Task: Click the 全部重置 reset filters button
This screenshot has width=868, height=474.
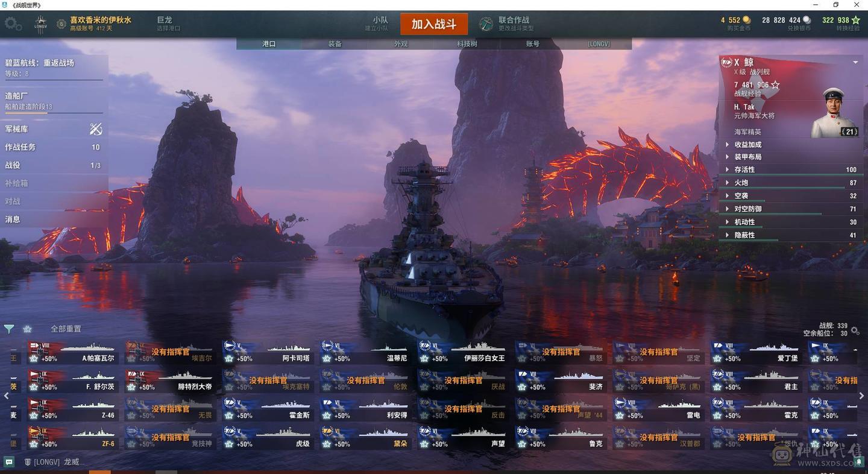Action: point(66,329)
